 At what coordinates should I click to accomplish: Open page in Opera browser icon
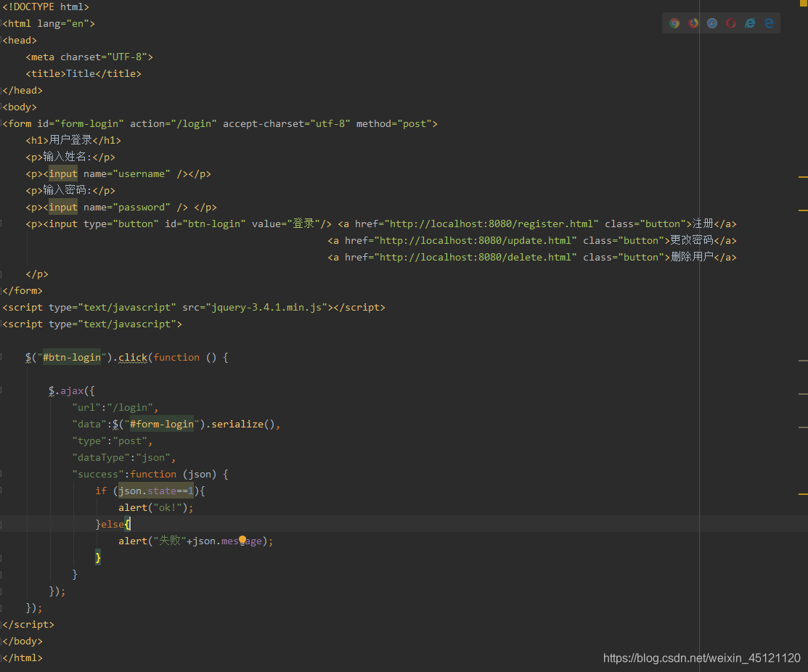731,23
